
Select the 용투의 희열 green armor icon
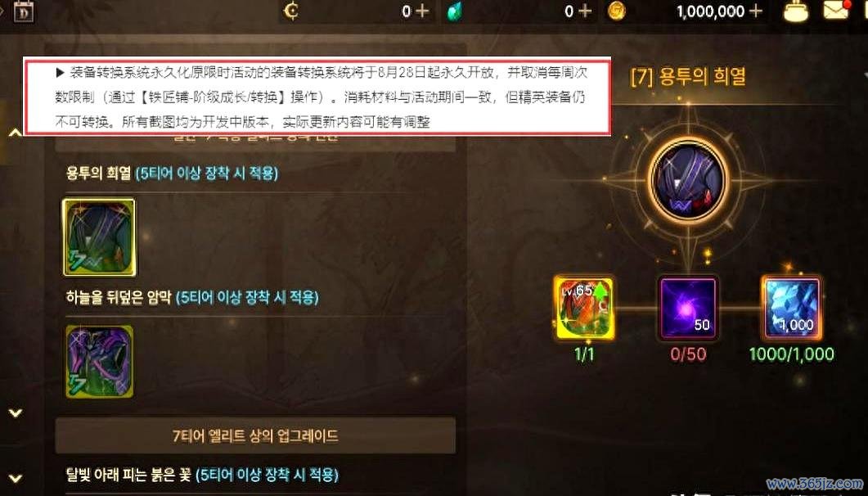100,237
